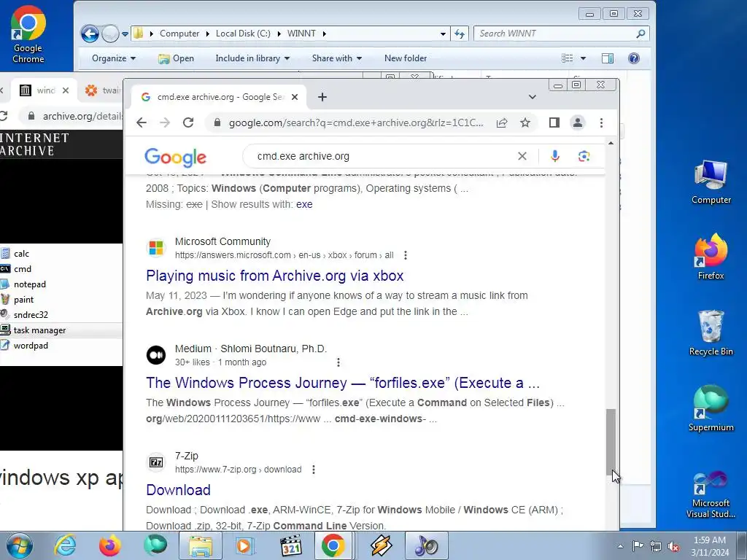747x560 pixels.
Task: Go to the Google logo homepage
Action: [175, 157]
